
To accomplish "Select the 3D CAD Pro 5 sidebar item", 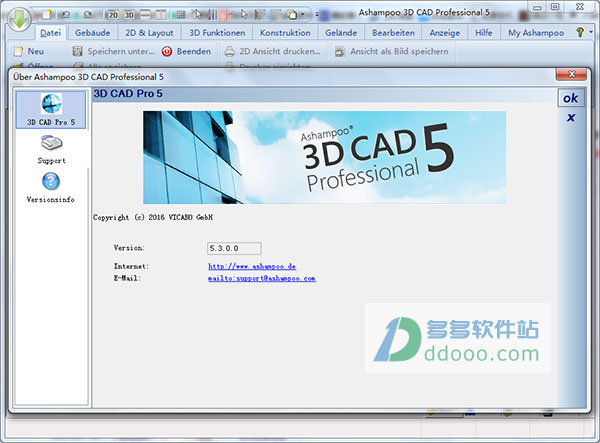I will pyautogui.click(x=51, y=110).
